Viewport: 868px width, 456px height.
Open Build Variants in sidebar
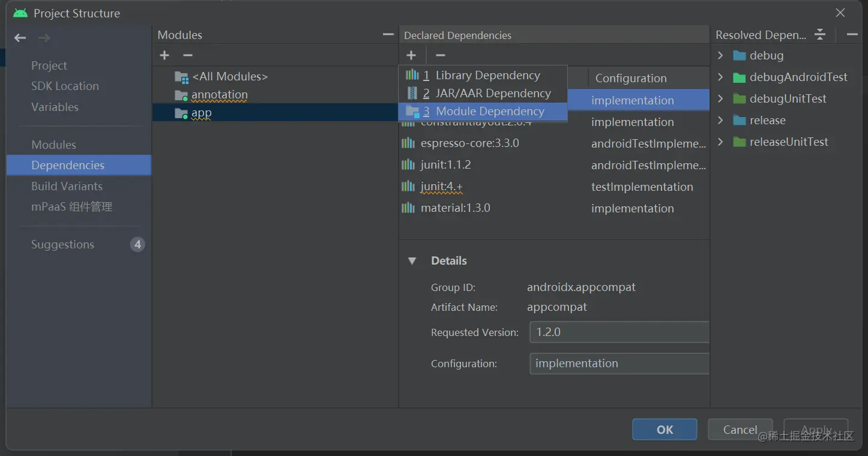(67, 186)
